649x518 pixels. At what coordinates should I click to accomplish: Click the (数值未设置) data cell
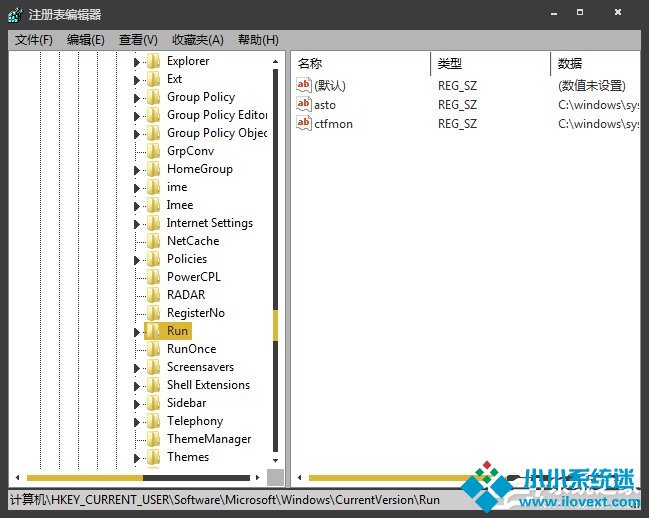(x=592, y=86)
